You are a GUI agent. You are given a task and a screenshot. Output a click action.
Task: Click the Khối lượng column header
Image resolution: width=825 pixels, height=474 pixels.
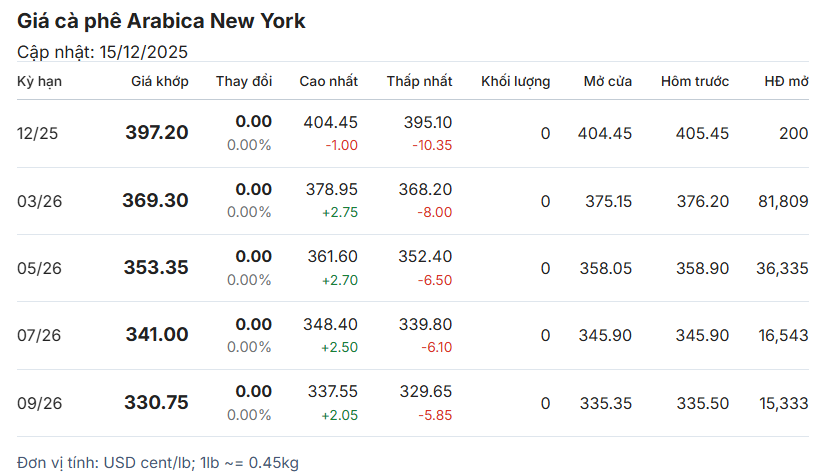(x=515, y=81)
